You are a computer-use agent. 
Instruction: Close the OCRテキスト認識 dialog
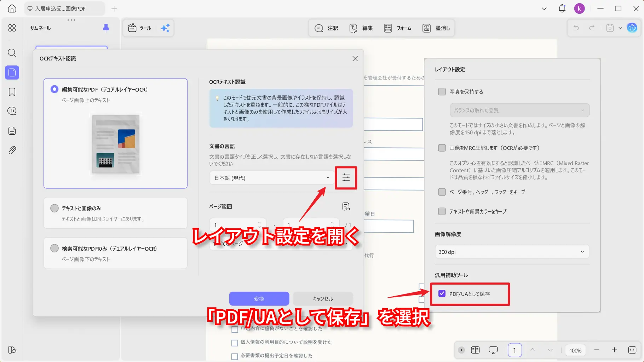pos(355,58)
